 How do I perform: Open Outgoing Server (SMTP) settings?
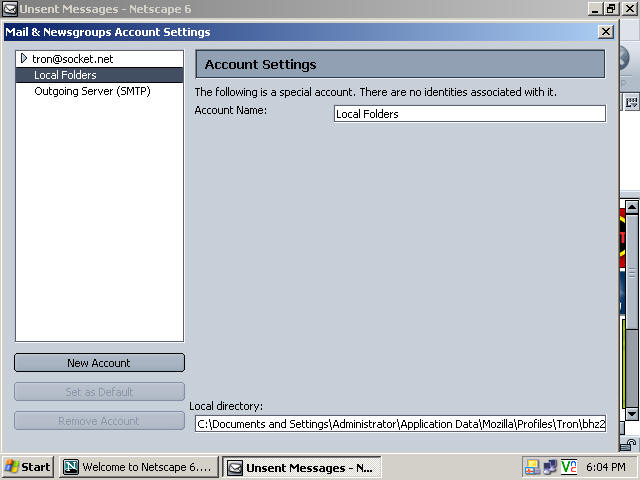tap(92, 91)
